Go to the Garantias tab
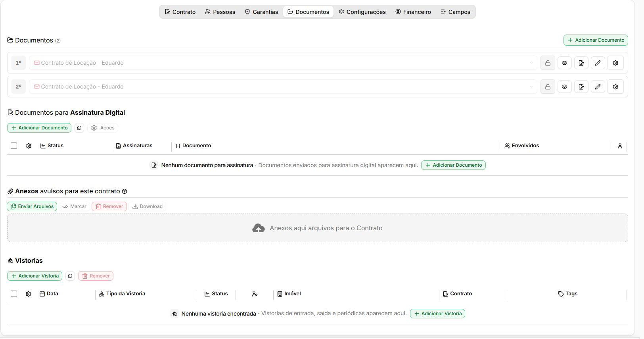This screenshot has height=339, width=644. 261,12
